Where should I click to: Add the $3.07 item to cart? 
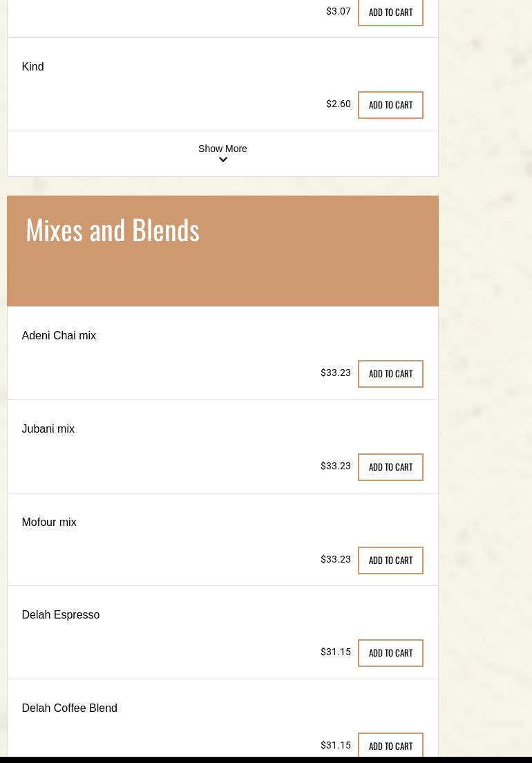pyautogui.click(x=390, y=12)
